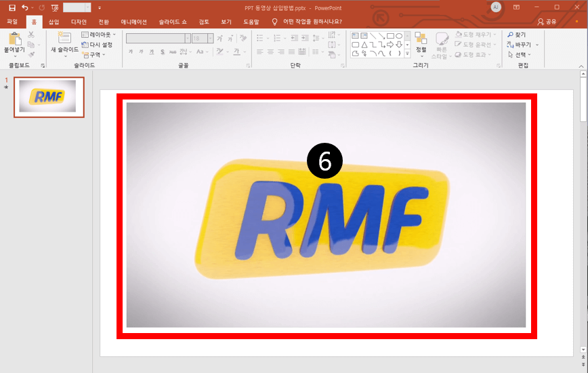Add a new slide with 새 슬라이드 icon

pos(64,38)
